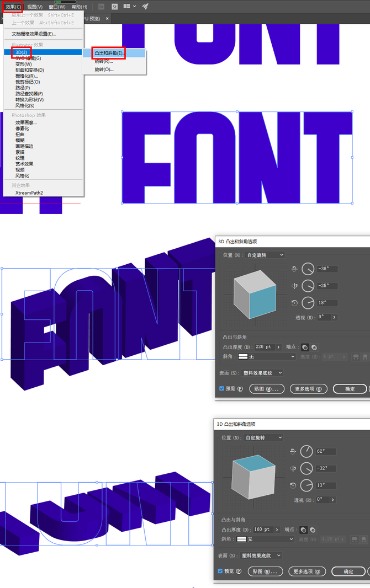Click X-axis rotation icon beside 62° field

293,451
